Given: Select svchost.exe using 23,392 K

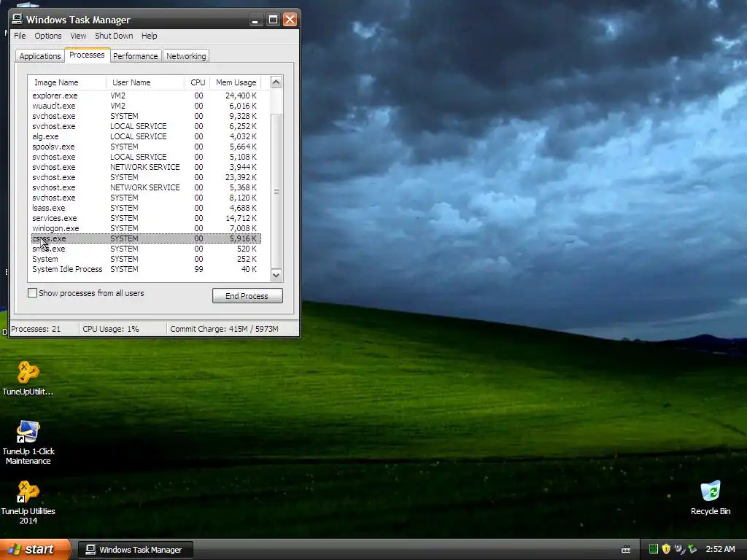Looking at the screenshot, I should (x=146, y=177).
